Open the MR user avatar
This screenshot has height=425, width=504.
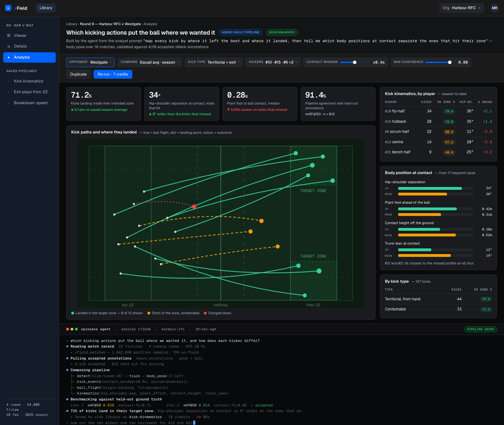(495, 8)
